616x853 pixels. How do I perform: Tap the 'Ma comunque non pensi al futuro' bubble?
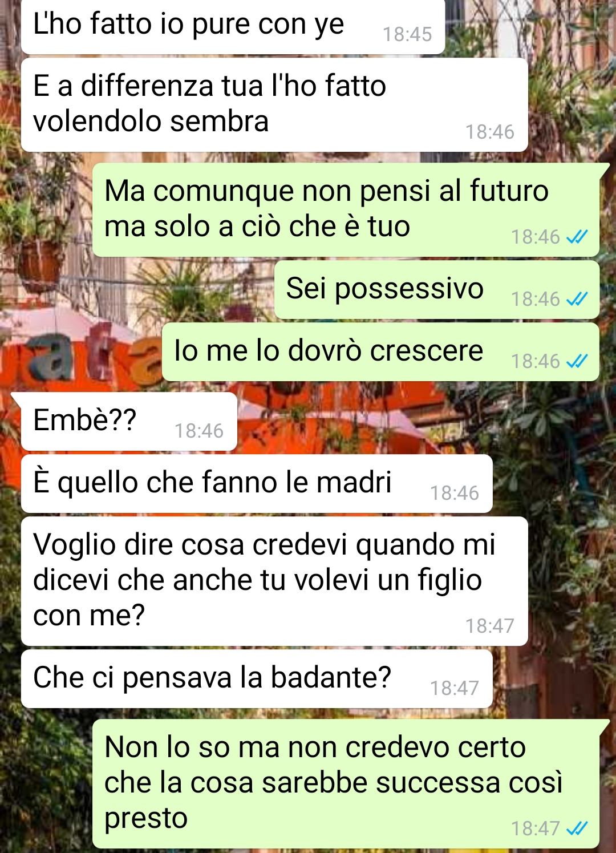[346, 209]
